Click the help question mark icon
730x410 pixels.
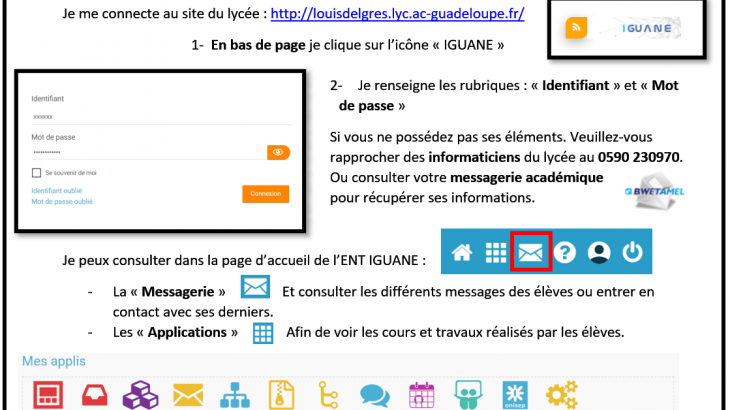(565, 253)
